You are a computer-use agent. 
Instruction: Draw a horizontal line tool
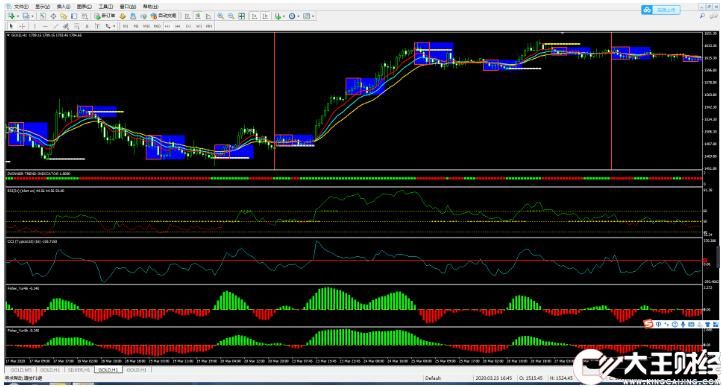[x=45, y=26]
